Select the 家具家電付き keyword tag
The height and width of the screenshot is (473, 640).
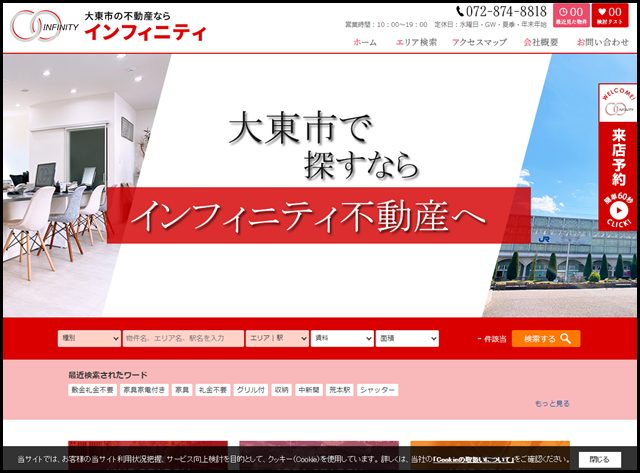point(144,390)
